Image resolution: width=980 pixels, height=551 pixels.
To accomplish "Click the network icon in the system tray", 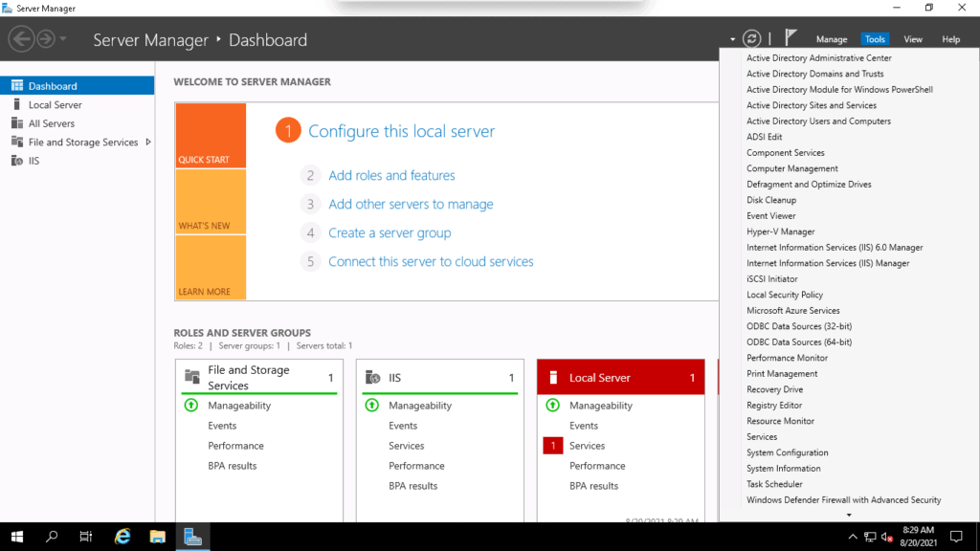I will point(869,537).
